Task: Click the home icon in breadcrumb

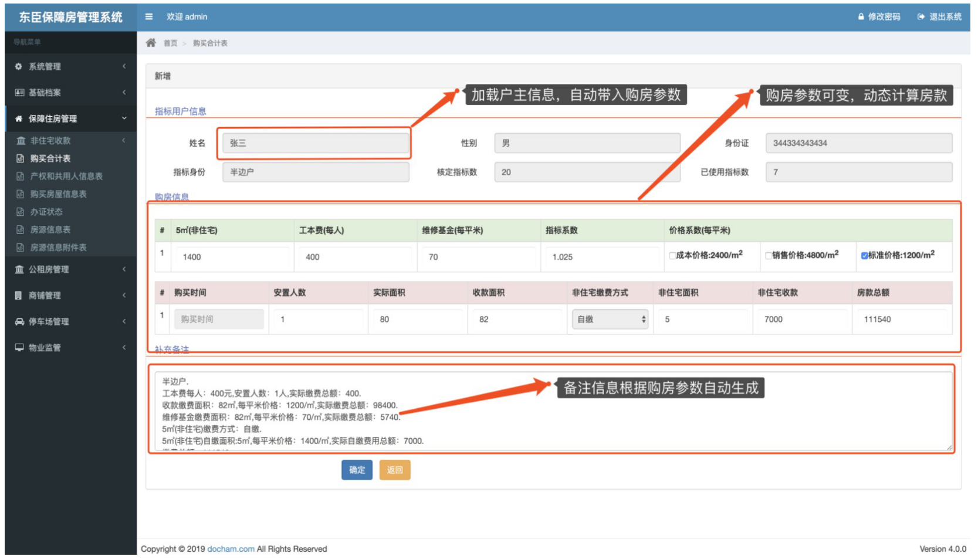Action: click(x=151, y=43)
